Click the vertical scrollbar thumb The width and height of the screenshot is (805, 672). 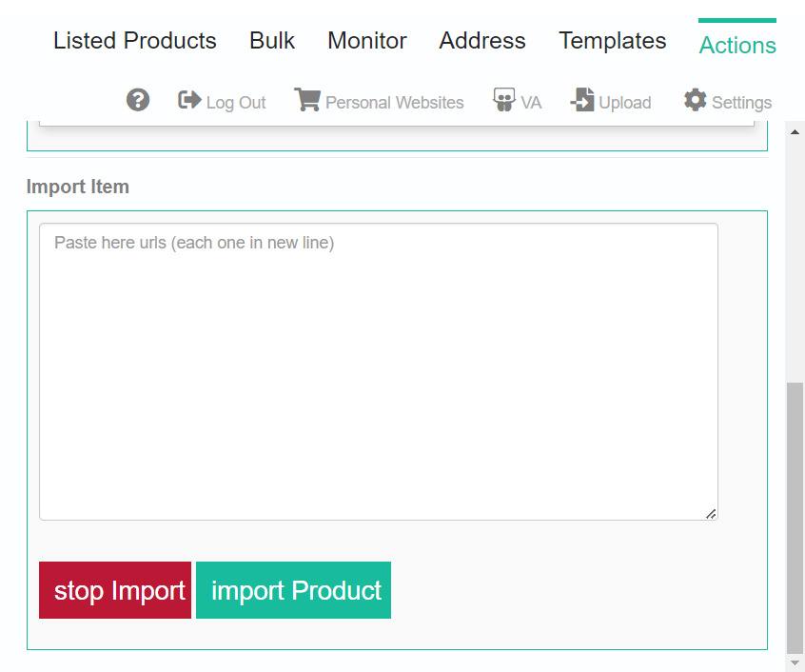coord(795,518)
